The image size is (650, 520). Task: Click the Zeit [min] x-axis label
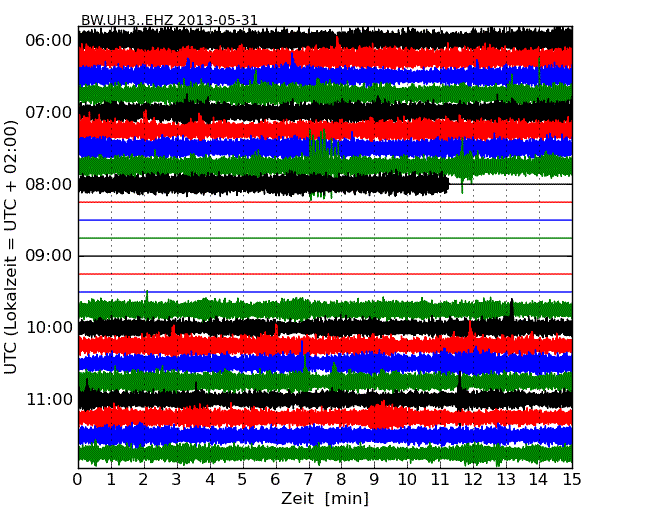tap(325, 498)
